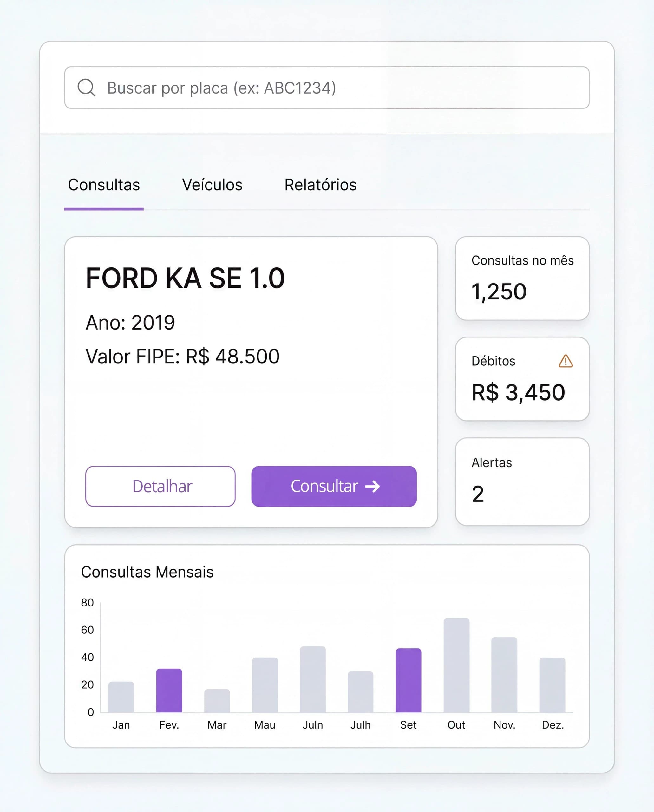Select the purple Set bar
The image size is (654, 812).
(409, 680)
